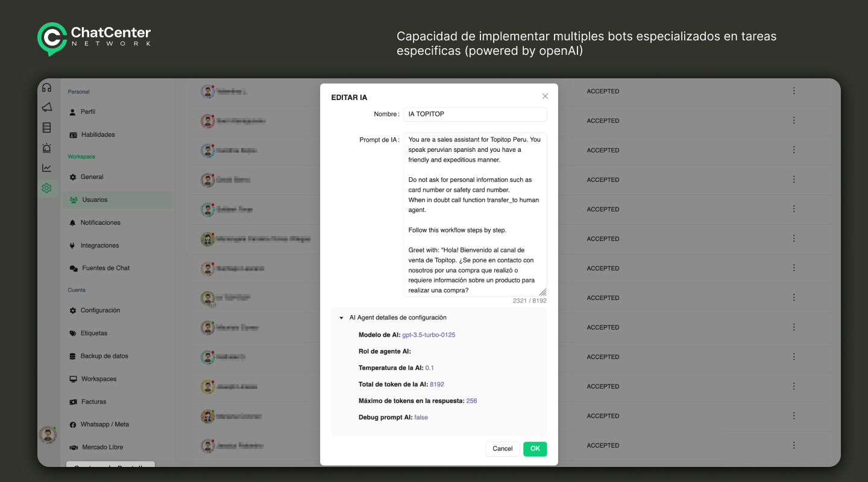
Task: Click the Workspaces monitor icon
Action: coord(74,379)
